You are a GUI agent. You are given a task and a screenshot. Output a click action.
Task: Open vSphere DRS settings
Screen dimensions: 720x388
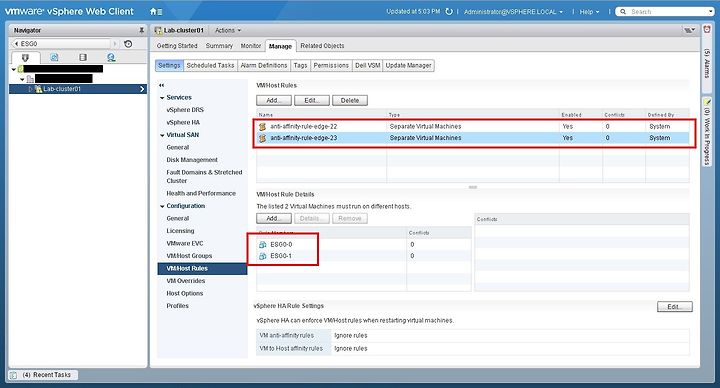pyautogui.click(x=185, y=110)
